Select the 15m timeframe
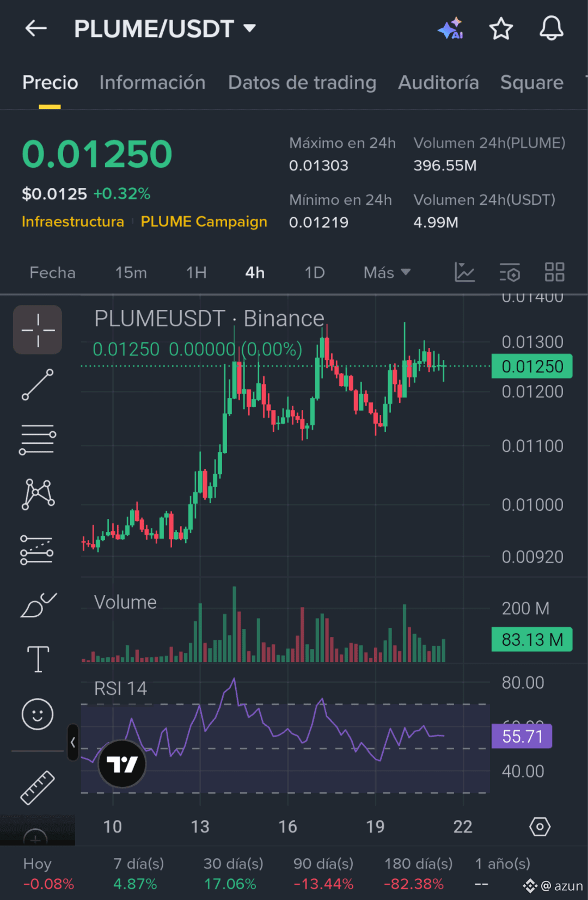Screen dimensions: 588x900 click(x=131, y=272)
